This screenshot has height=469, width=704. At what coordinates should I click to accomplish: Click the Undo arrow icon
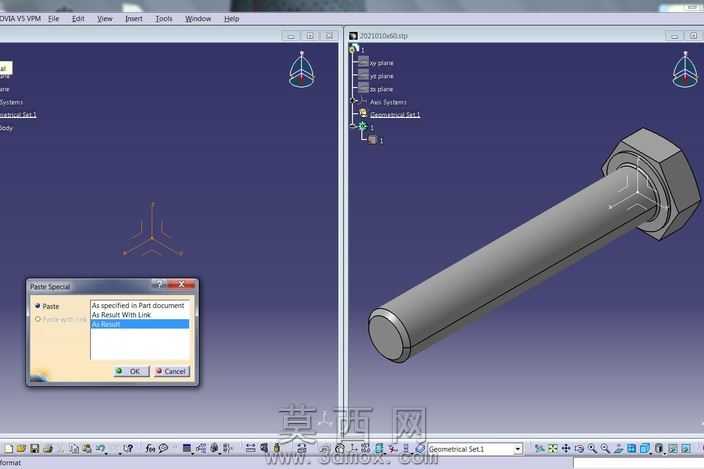click(100, 448)
